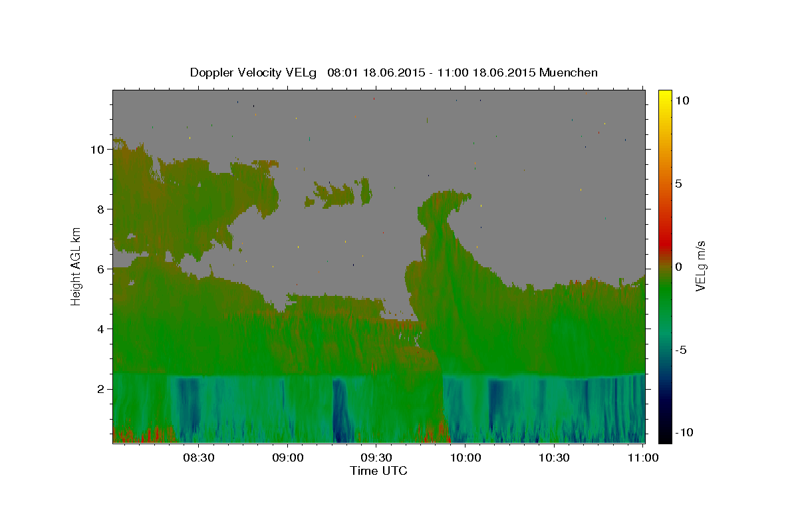Click the '10:00' time axis label

465,458
